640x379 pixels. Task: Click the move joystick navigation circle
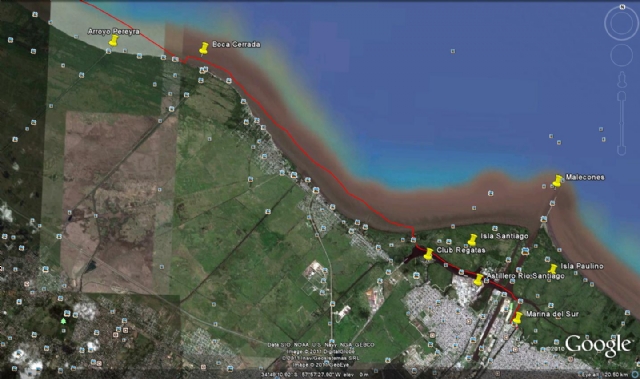click(x=621, y=55)
